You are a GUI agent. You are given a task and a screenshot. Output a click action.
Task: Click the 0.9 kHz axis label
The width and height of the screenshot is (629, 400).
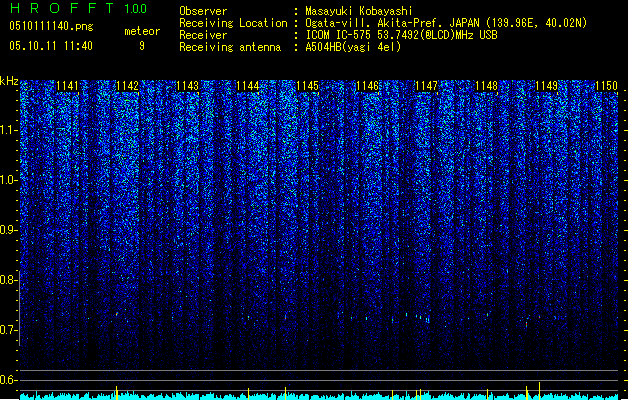[8, 230]
